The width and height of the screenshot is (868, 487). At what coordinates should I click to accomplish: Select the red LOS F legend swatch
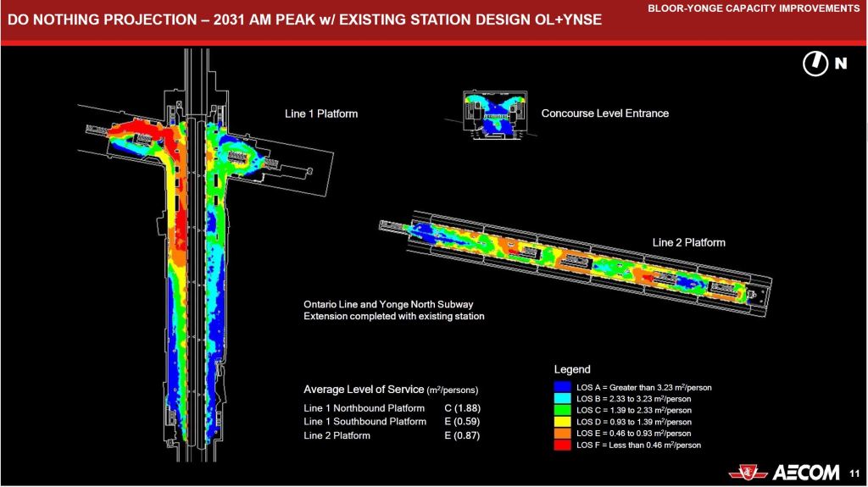click(x=563, y=445)
